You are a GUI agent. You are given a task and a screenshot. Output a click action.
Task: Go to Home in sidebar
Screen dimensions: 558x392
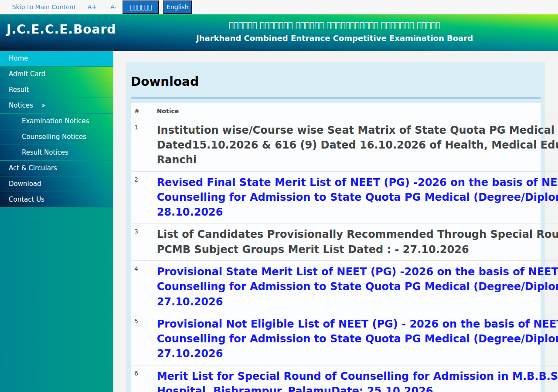click(x=57, y=58)
